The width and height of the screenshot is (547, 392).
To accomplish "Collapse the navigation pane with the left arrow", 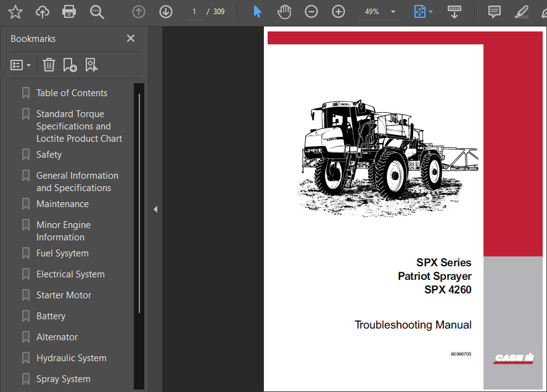I will click(155, 210).
